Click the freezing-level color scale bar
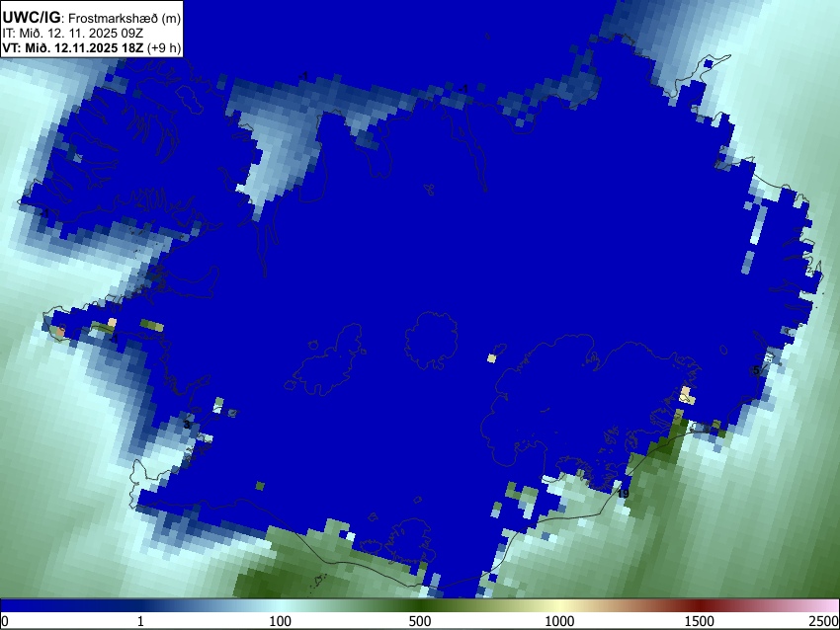Screen dimensions: 840x630 click(420, 606)
